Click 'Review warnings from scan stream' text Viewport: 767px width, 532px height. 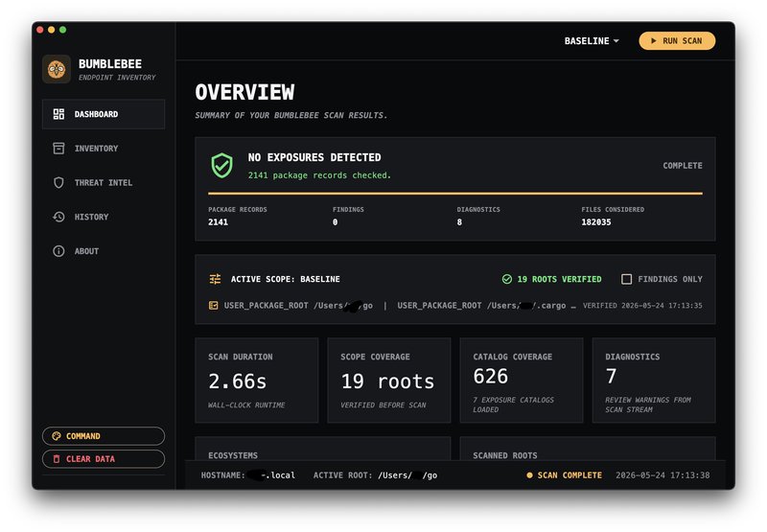click(x=648, y=405)
